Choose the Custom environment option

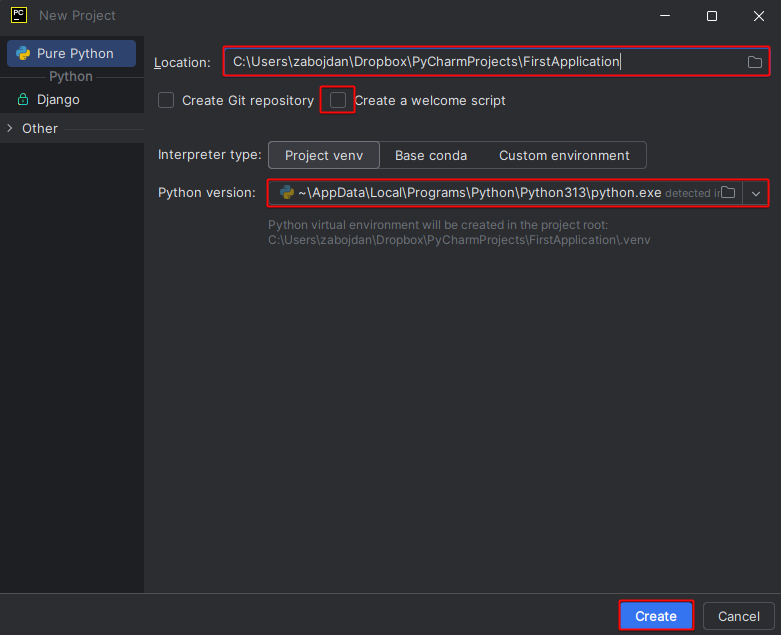[x=564, y=155]
